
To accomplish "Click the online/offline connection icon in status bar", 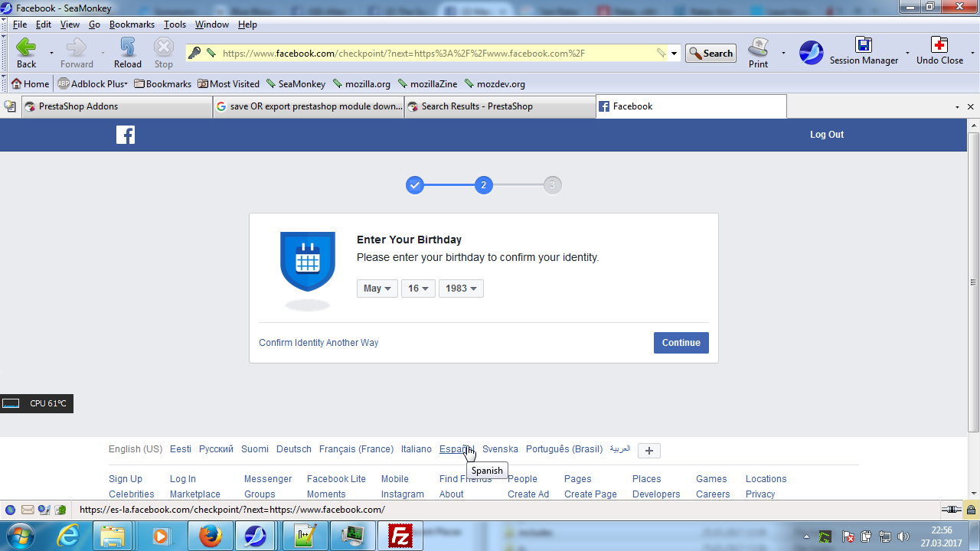I will 952,510.
